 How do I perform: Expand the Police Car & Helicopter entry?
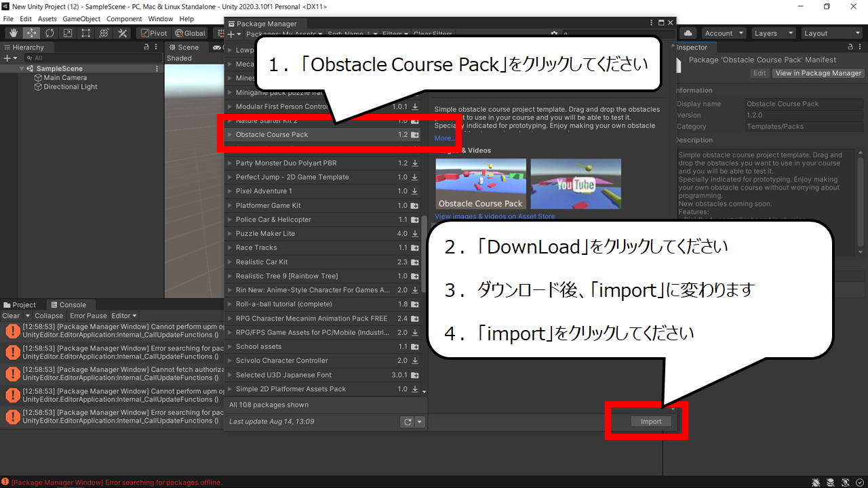(230, 220)
